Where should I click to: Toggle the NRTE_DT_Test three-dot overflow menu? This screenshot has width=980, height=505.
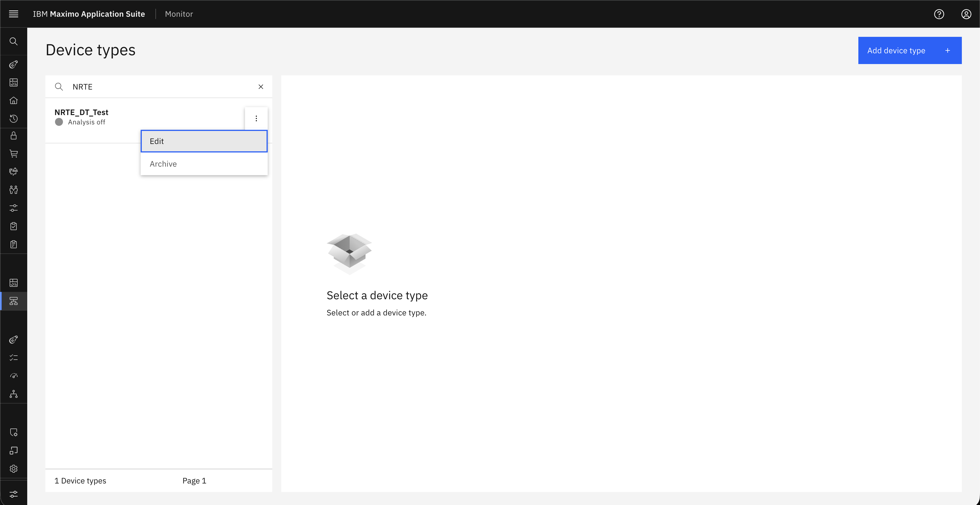coord(256,119)
